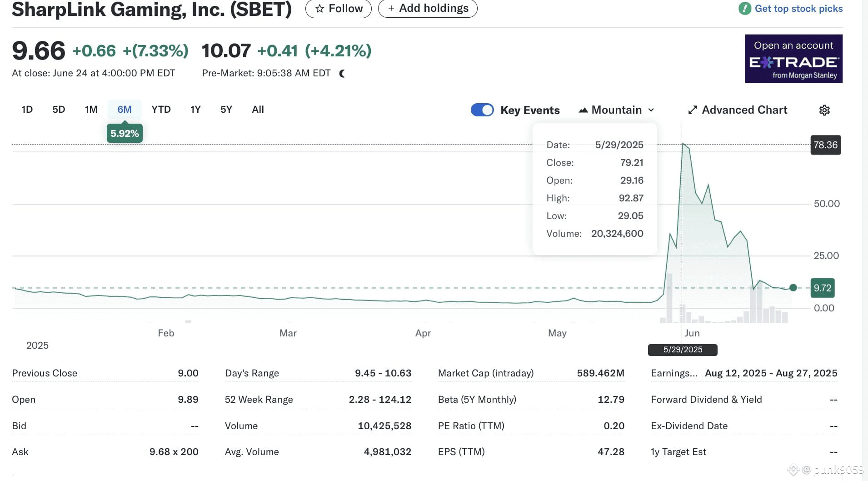Click the 78.36 price axis label

point(826,145)
